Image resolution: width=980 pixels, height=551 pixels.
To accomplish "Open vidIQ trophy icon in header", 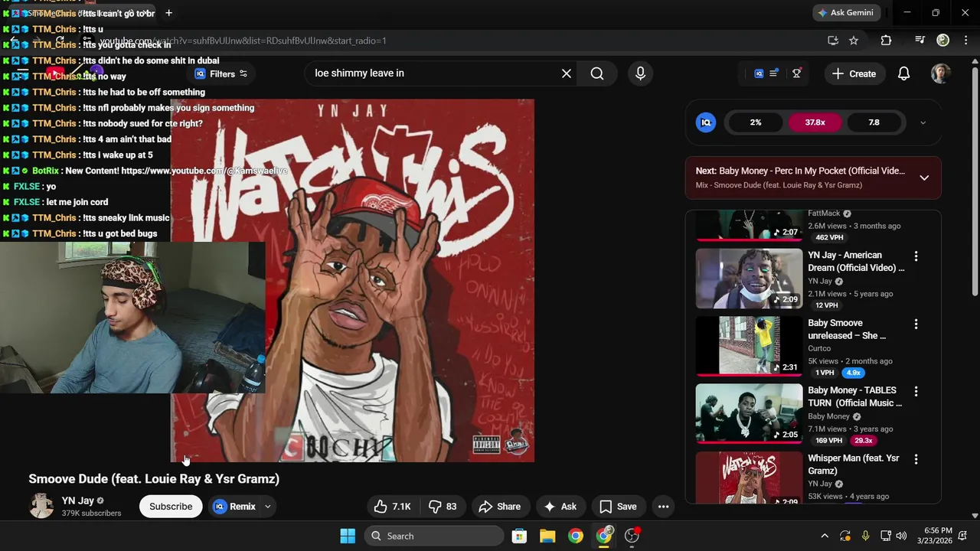I will (x=796, y=73).
